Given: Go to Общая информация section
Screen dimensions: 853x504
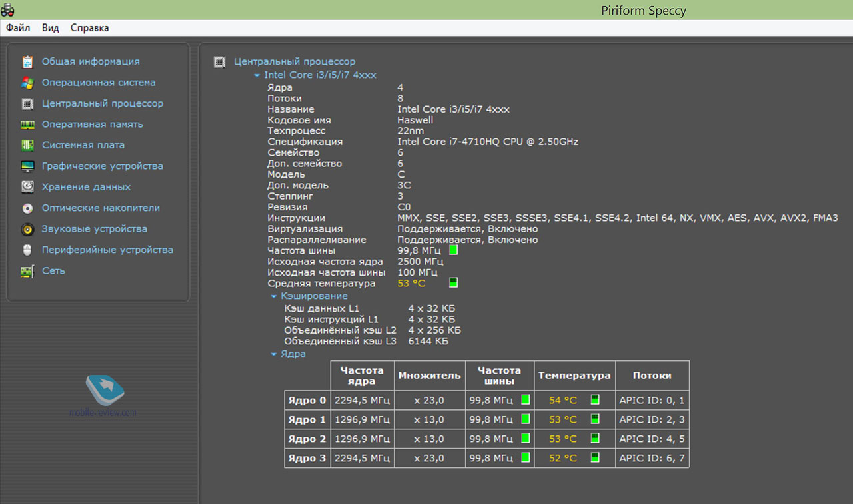Looking at the screenshot, I should point(91,61).
